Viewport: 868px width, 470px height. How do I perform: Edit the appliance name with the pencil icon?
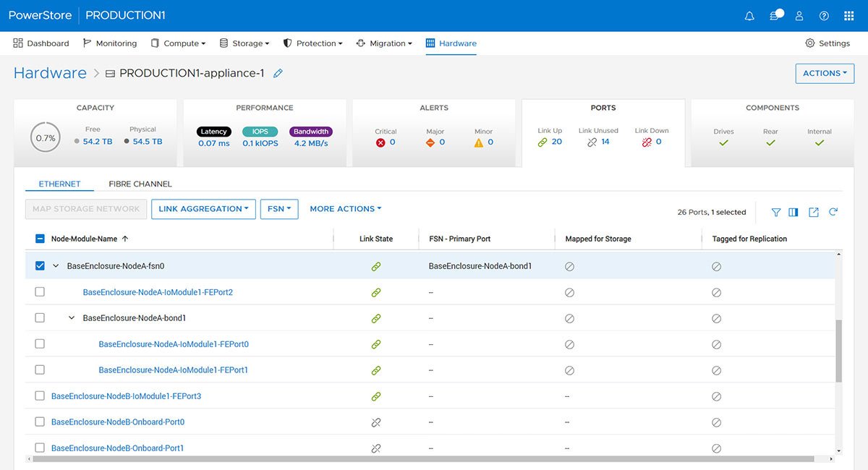(277, 73)
